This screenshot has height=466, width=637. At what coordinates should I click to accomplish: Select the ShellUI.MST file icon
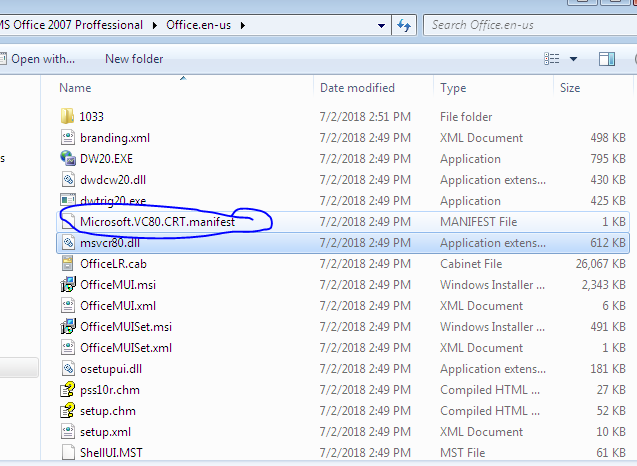tap(67, 453)
